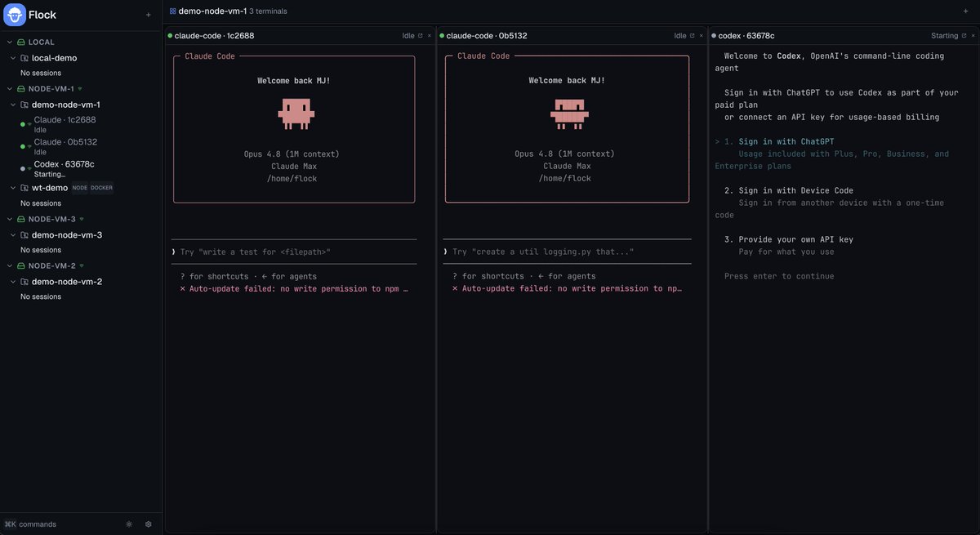Collapse the local-demo project
This screenshot has width=980, height=535.
(12, 58)
